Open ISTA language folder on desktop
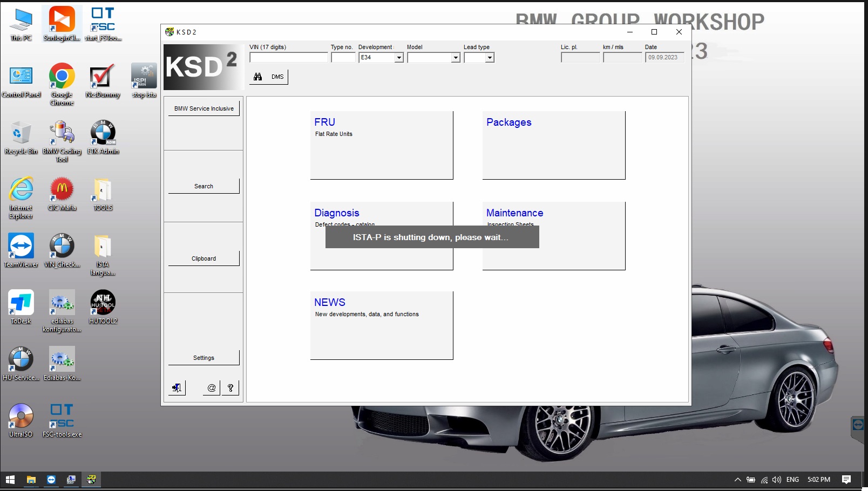 pos(103,255)
